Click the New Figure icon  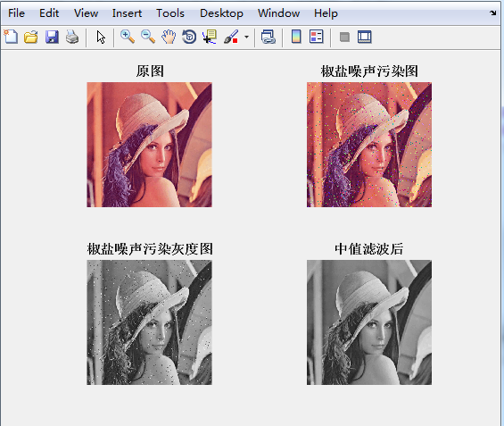11,37
